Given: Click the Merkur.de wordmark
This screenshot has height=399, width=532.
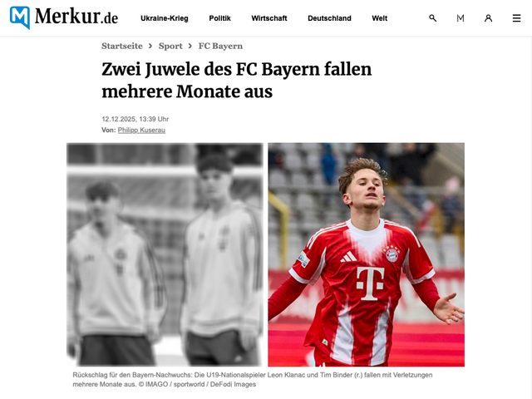Looking at the screenshot, I should coord(76,17).
